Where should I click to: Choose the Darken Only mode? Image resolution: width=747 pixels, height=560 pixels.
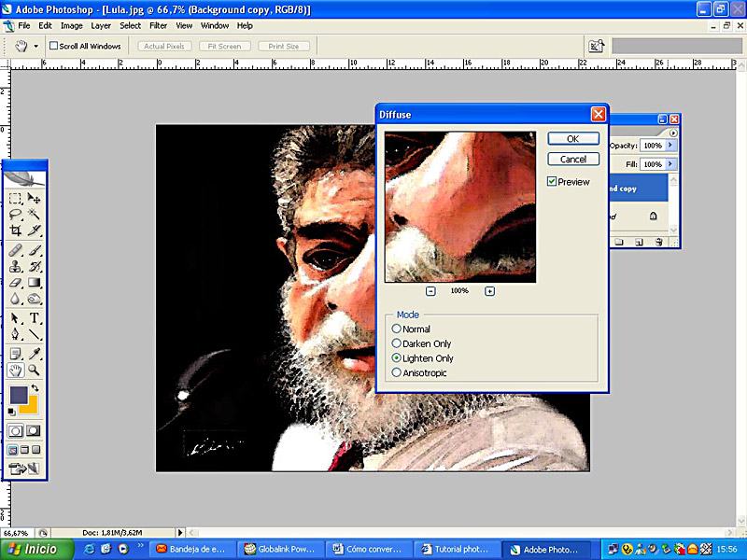[397, 343]
